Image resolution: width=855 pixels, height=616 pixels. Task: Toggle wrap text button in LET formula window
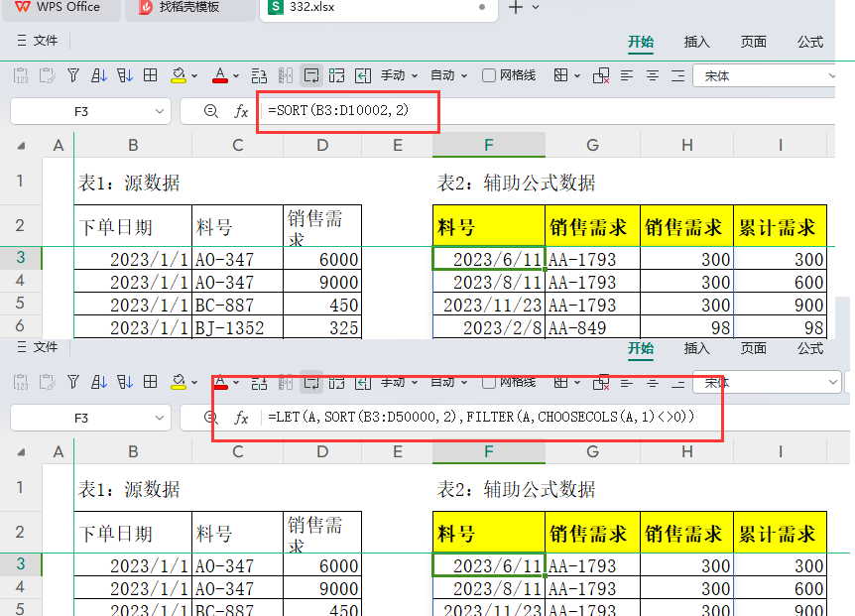click(x=311, y=382)
